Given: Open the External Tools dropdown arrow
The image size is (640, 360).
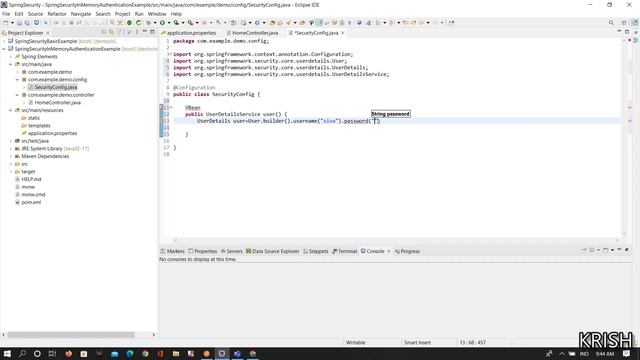Looking at the screenshot, I should [x=197, y=23].
